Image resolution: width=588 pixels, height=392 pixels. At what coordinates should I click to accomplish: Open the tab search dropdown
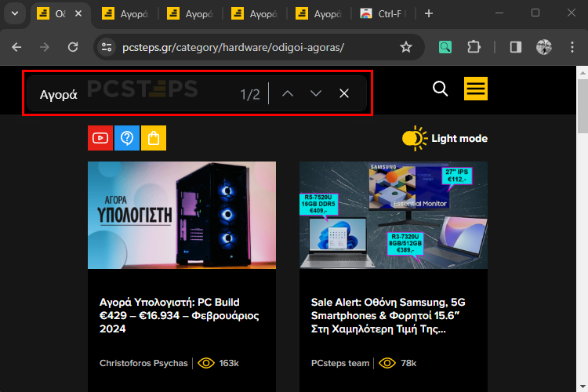click(15, 14)
